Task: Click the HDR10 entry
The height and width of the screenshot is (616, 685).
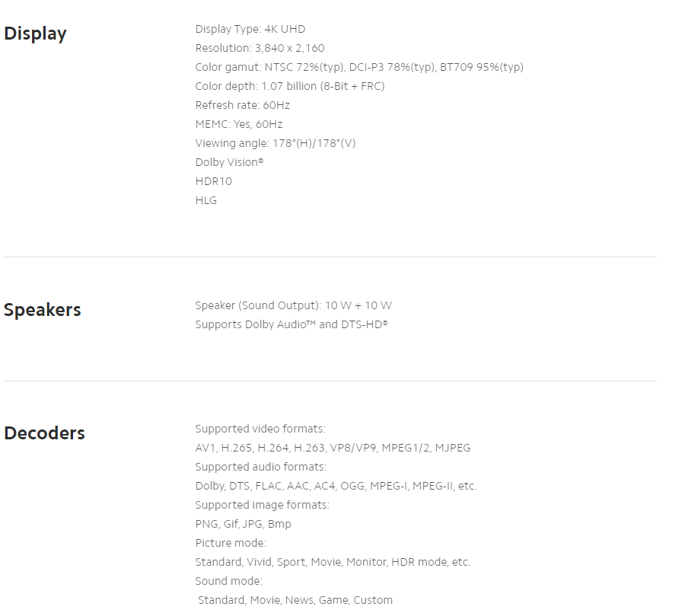Action: (x=213, y=181)
